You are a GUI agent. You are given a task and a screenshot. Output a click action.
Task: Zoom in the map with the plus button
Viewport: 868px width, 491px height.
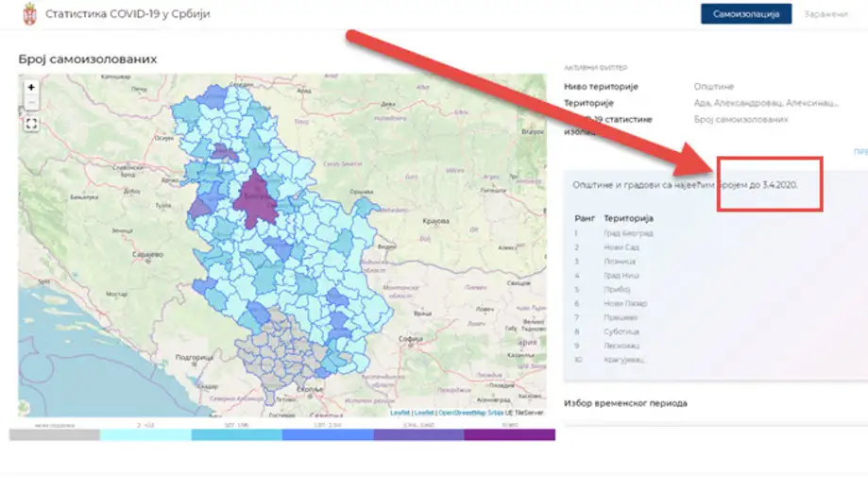[x=31, y=88]
